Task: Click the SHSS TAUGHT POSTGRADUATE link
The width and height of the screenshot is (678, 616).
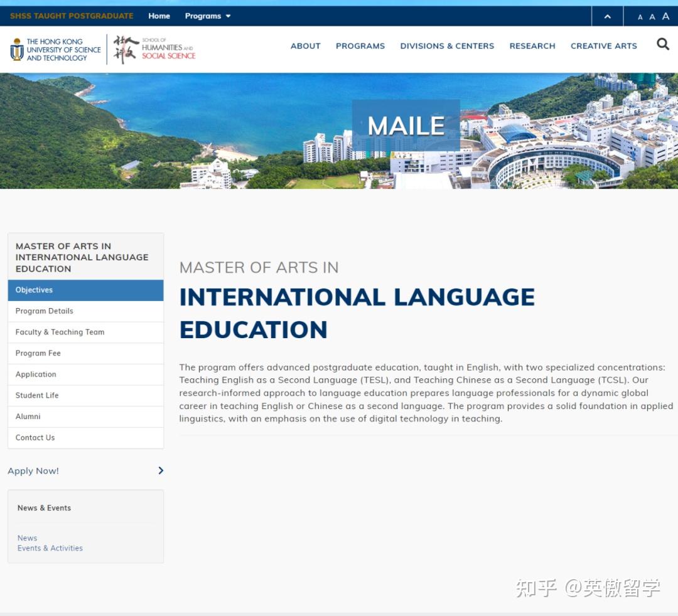Action: coord(71,16)
